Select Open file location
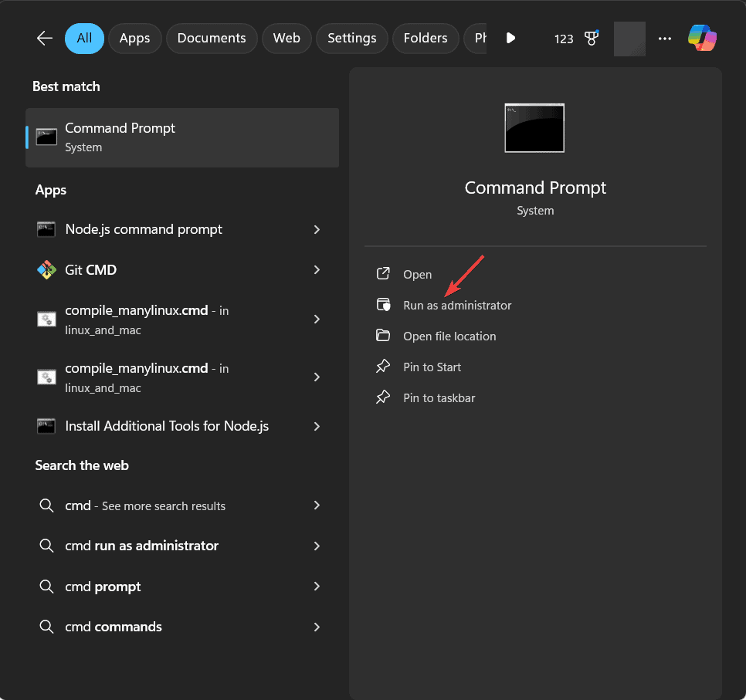Image resolution: width=746 pixels, height=700 pixels. 449,336
